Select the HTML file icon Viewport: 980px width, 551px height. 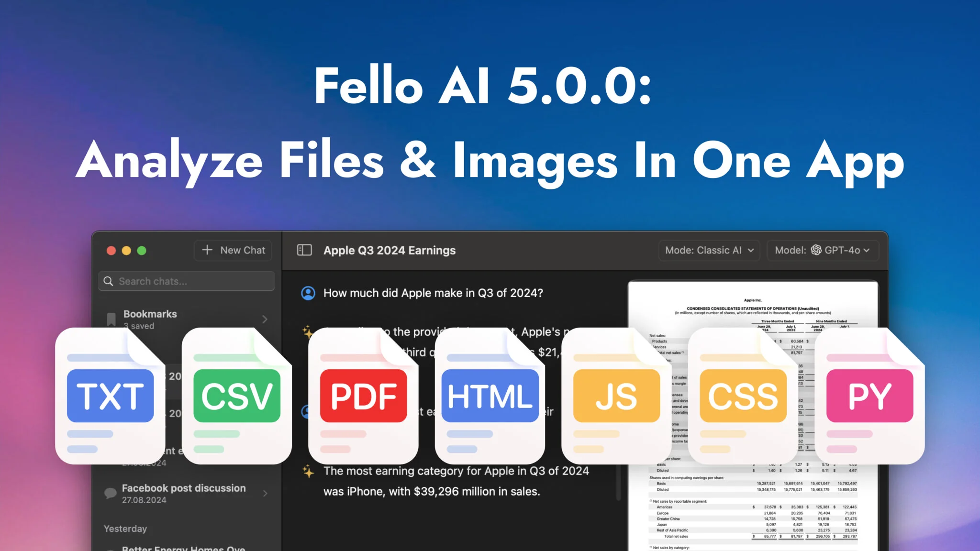(x=490, y=396)
